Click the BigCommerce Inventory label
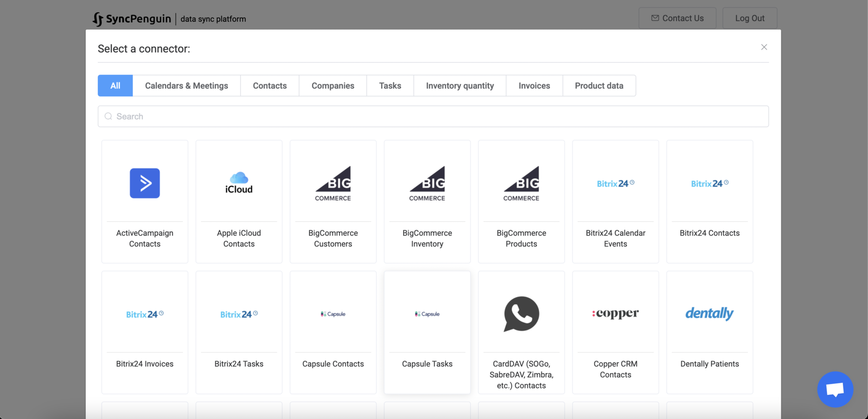 (x=427, y=239)
